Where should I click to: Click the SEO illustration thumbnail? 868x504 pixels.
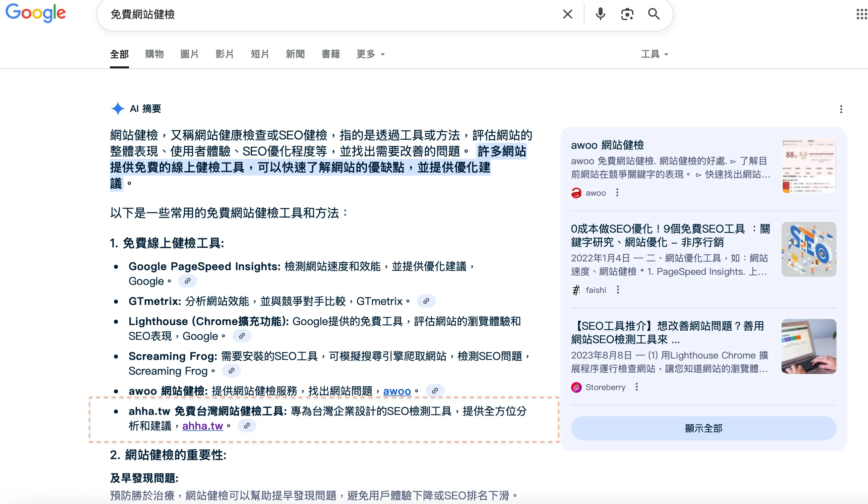pos(808,249)
